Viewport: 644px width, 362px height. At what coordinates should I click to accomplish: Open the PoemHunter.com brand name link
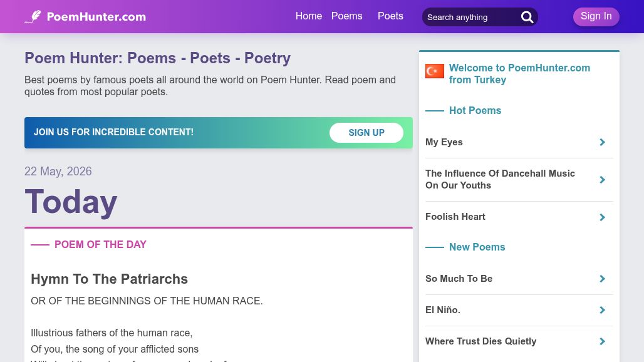pos(96,17)
